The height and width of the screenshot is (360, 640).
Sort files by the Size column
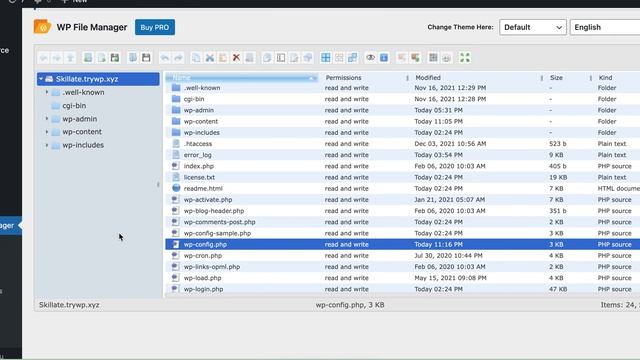pos(556,78)
